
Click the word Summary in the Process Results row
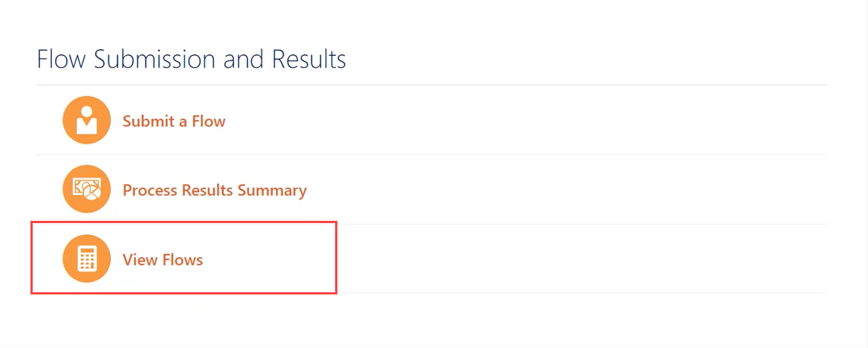[x=272, y=190]
